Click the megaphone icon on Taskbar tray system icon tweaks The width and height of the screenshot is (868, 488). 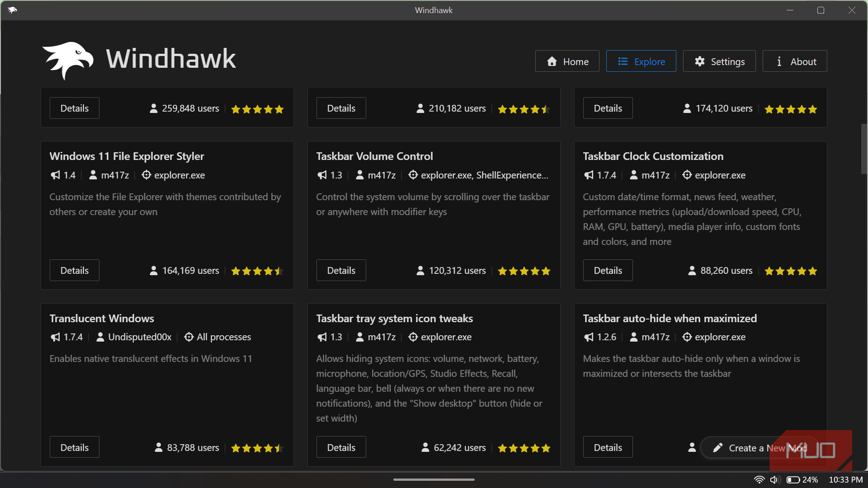coord(322,337)
